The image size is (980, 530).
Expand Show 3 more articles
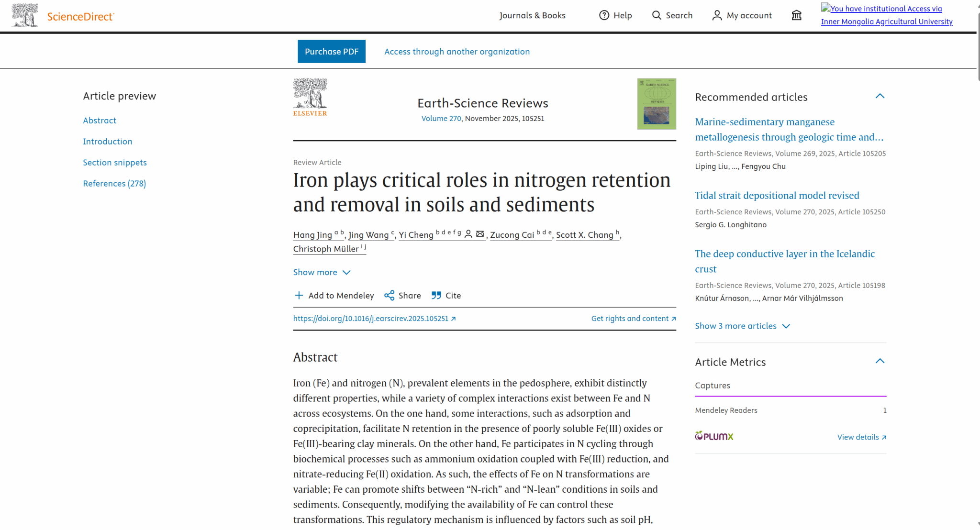click(742, 326)
